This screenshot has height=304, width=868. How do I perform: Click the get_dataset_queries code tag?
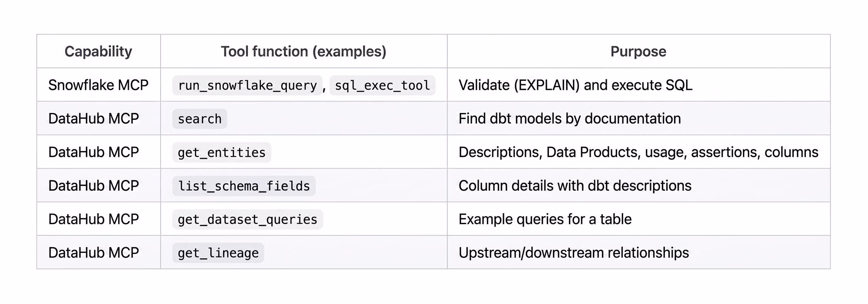click(247, 219)
